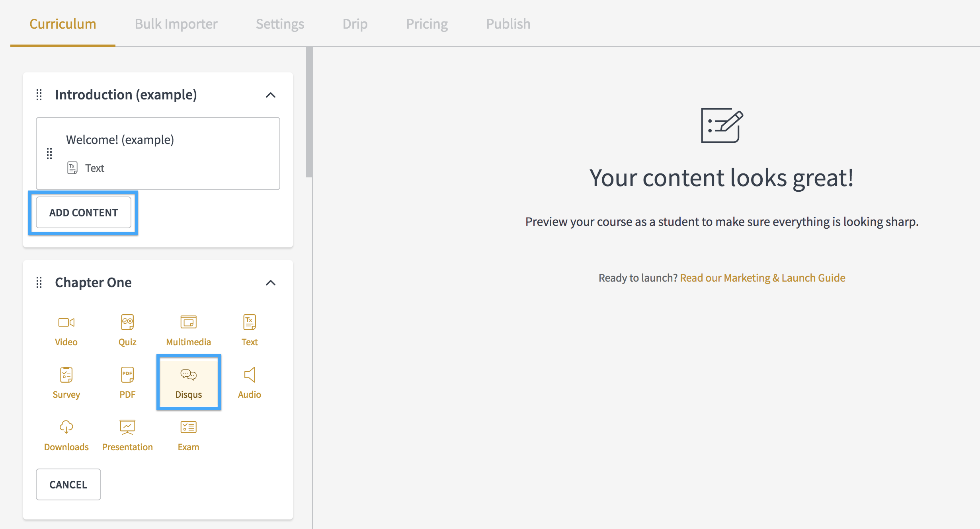Click the content edit illustration icon
Image resolution: width=980 pixels, height=529 pixels.
tap(722, 125)
